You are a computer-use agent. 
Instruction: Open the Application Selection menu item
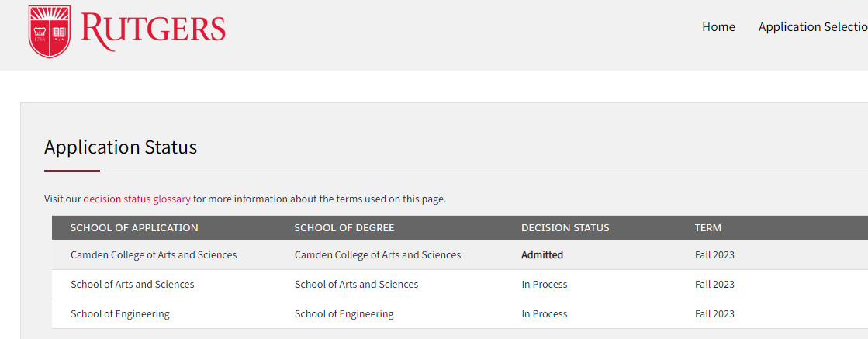point(812,27)
